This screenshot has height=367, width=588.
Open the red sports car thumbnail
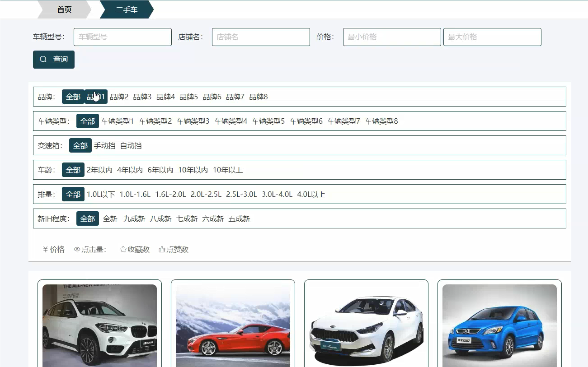pos(232,325)
